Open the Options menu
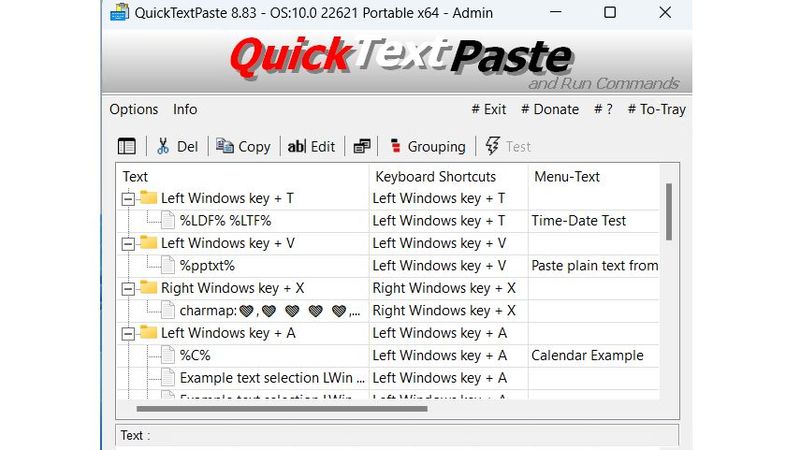Viewport: 800px width, 450px height. (134, 109)
